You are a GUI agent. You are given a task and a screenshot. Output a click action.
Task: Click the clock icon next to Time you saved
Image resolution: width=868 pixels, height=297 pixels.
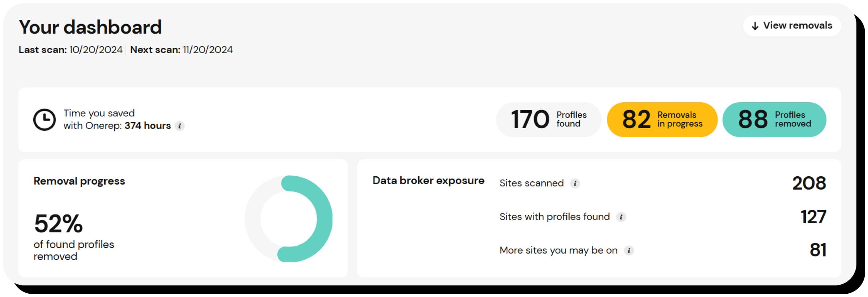(44, 120)
